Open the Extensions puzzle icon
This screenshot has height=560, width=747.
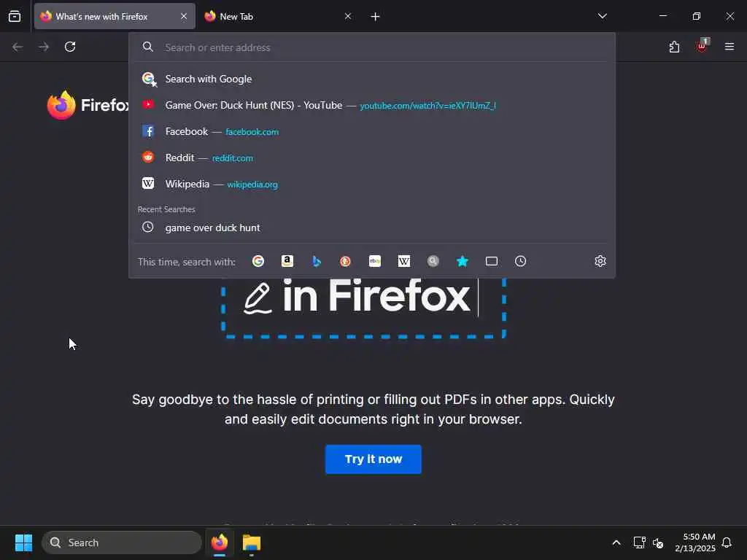point(674,47)
